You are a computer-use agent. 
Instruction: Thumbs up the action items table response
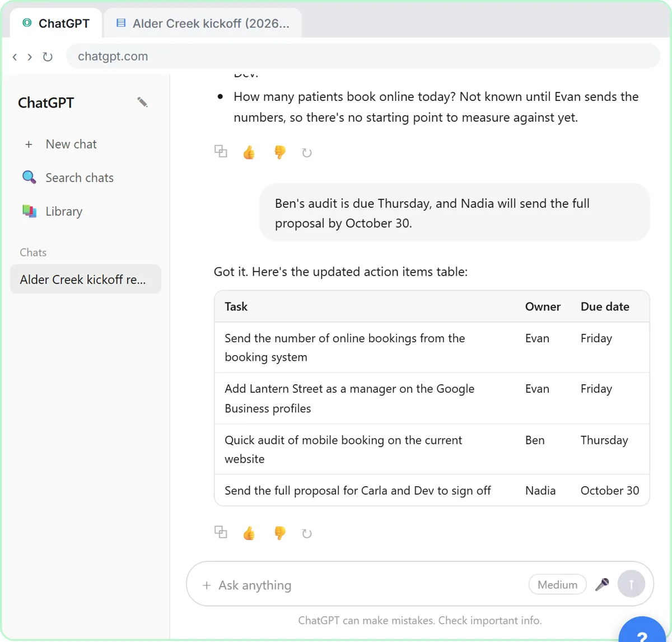[249, 533]
